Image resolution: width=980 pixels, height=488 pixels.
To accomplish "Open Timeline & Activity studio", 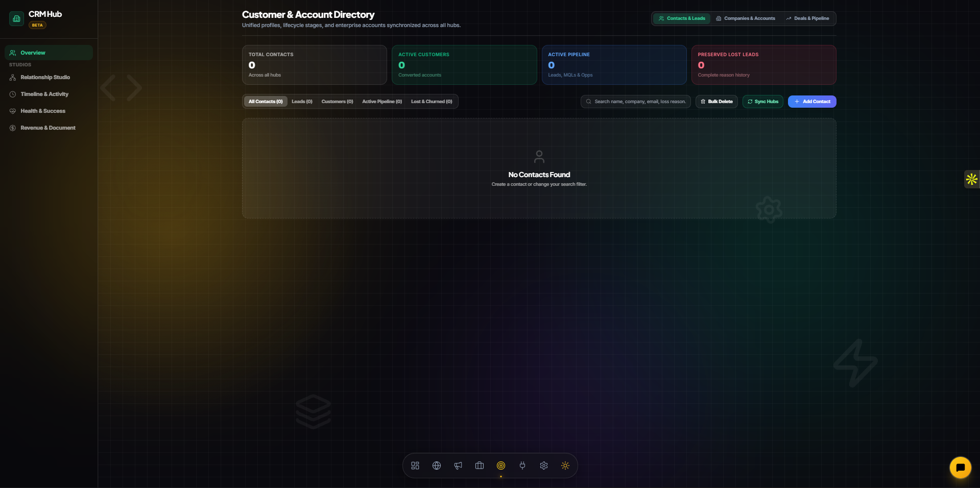I will pyautogui.click(x=49, y=94).
